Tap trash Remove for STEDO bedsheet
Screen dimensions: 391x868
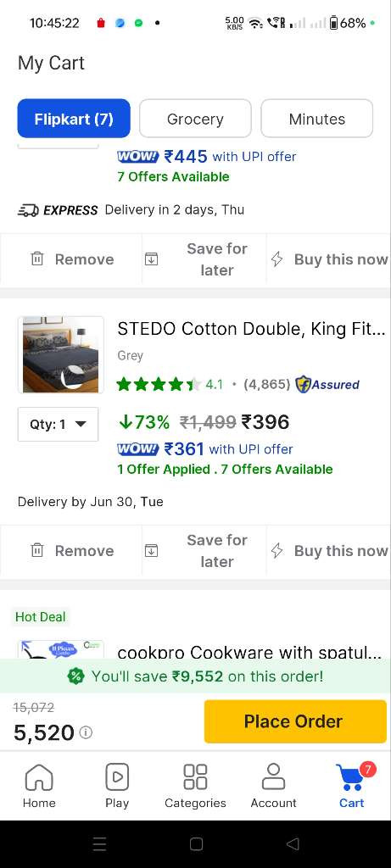71,550
